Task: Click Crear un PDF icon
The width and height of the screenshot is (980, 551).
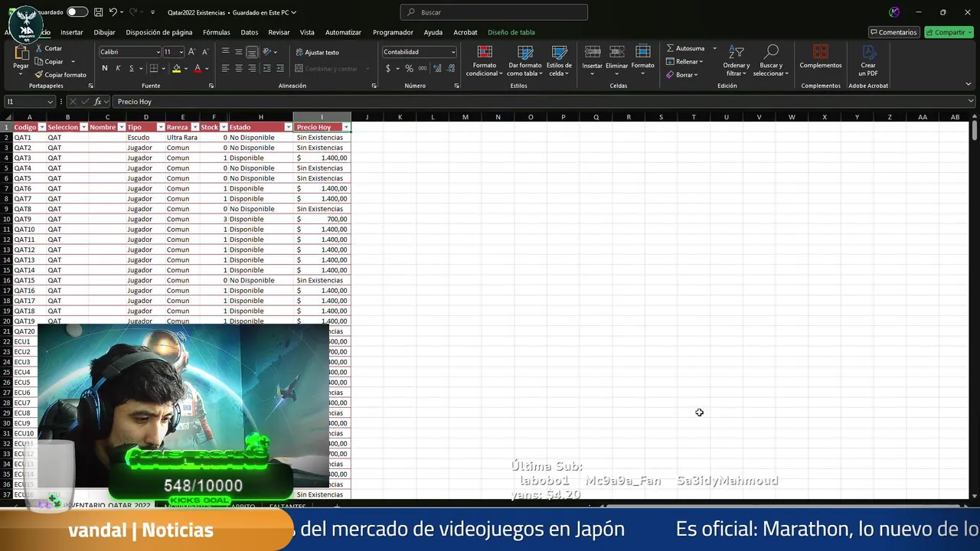Action: pyautogui.click(x=868, y=51)
